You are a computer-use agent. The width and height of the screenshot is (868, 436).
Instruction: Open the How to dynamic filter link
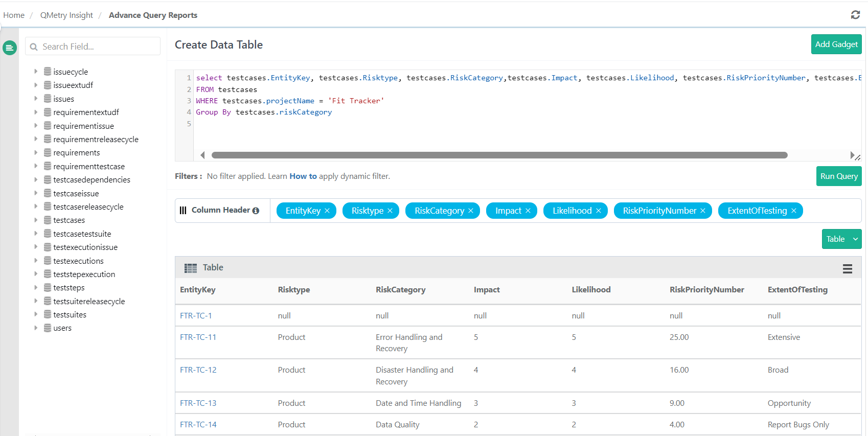tap(303, 176)
